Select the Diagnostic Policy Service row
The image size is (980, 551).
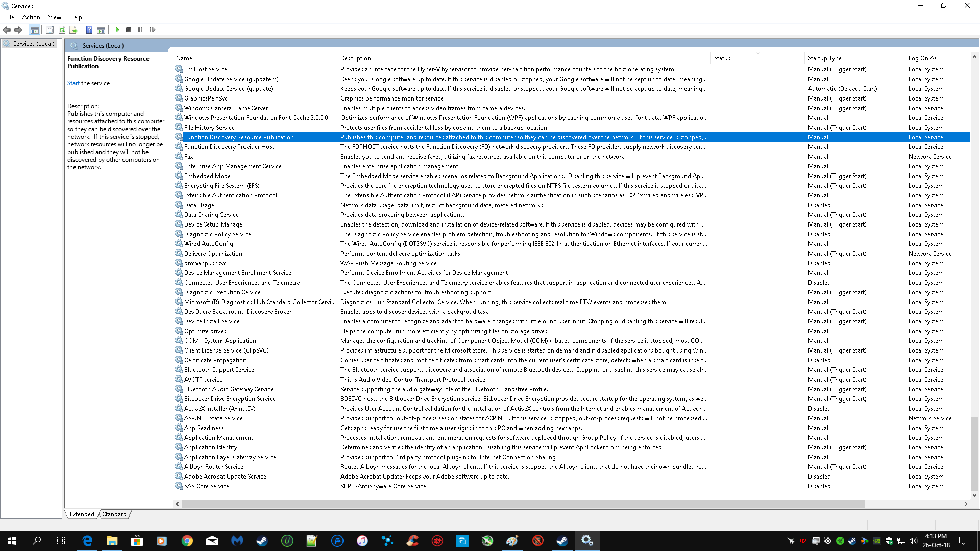(217, 234)
